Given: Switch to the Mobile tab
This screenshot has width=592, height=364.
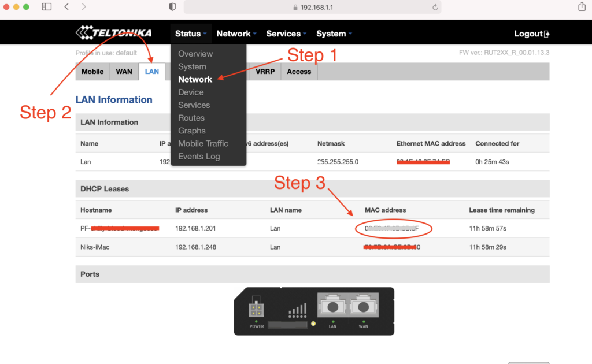Looking at the screenshot, I should (x=92, y=72).
